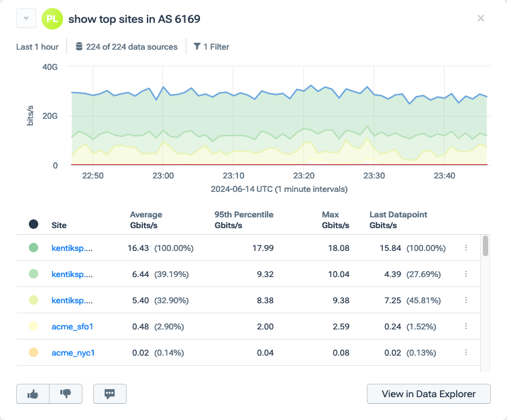Sort by the Average Gbits/s column header

coord(146,220)
